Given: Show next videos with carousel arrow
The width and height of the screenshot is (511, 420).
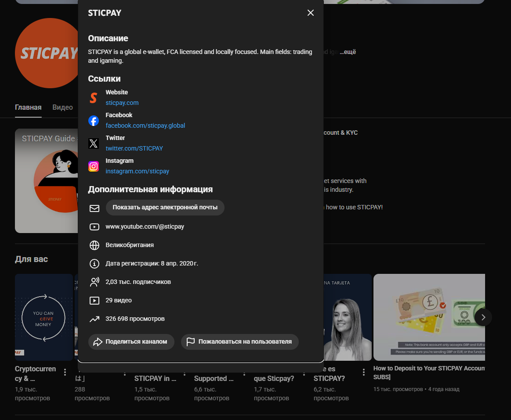Looking at the screenshot, I should coord(483,317).
